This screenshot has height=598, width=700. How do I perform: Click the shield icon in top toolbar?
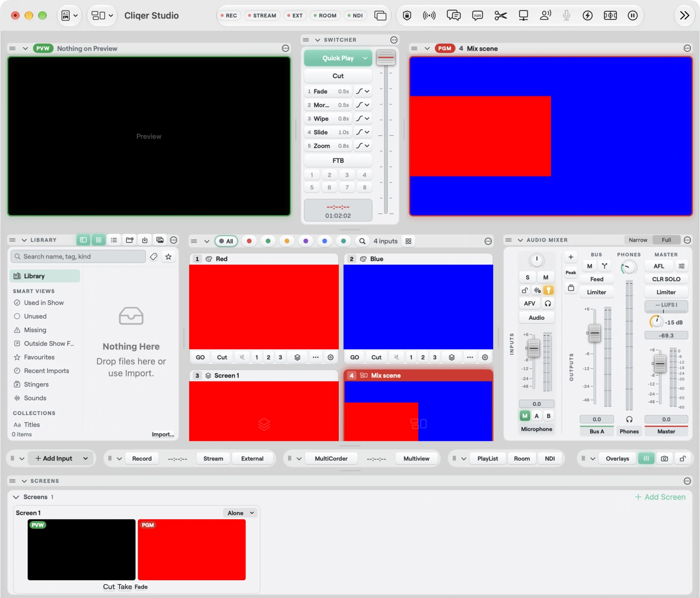[407, 16]
